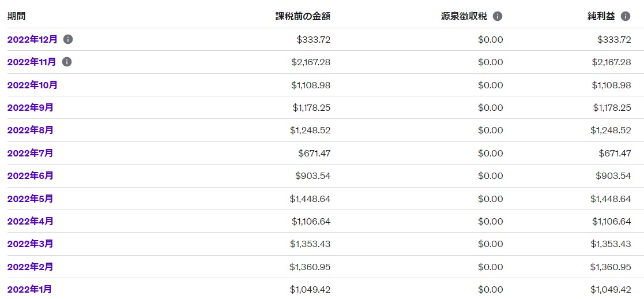Image resolution: width=644 pixels, height=299 pixels.
Task: Click the 課税前の金額 column header
Action: tap(303, 17)
